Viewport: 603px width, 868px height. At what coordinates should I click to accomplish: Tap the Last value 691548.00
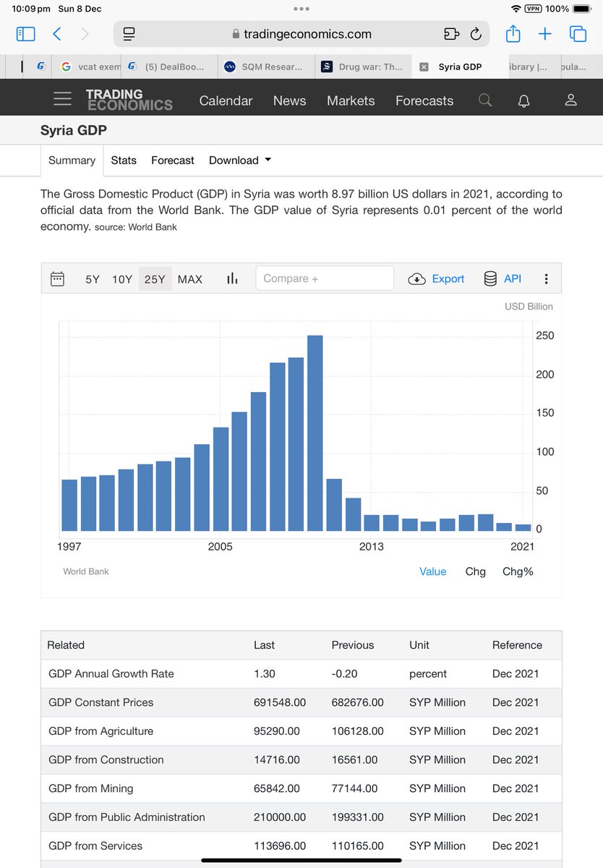point(279,702)
